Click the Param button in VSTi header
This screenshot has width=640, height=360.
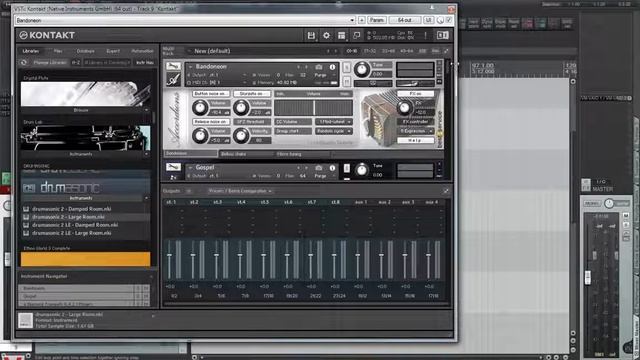point(377,20)
